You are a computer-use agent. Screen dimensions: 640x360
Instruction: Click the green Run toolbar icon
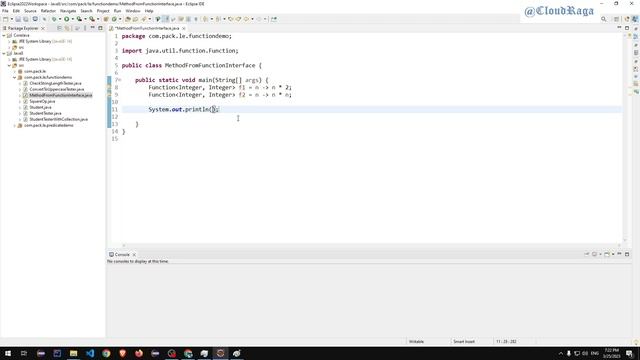[67, 19]
